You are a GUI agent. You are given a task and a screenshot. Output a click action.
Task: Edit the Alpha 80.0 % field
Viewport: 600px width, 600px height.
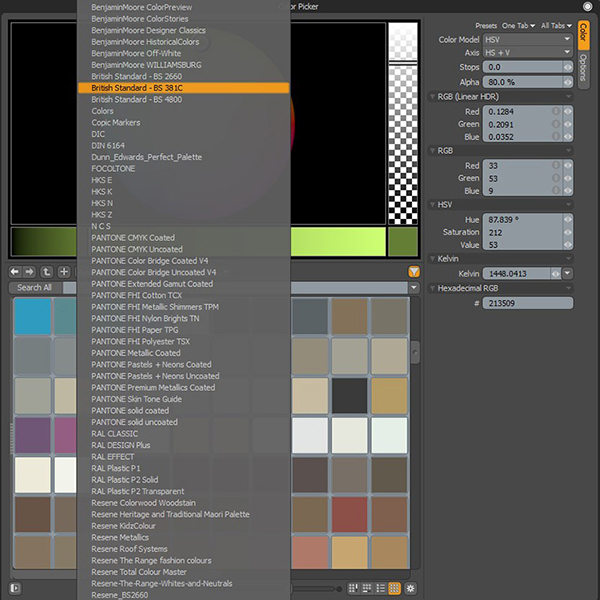[x=523, y=82]
